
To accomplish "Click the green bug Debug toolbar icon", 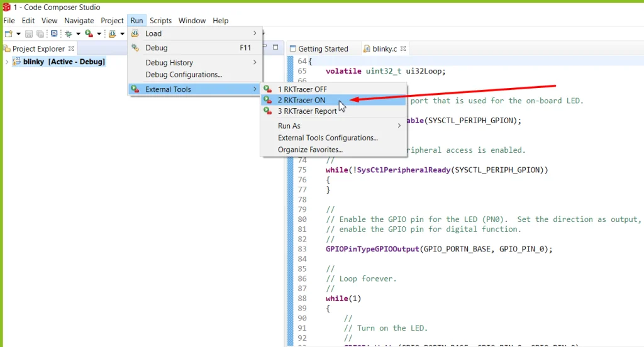I will coord(69,34).
